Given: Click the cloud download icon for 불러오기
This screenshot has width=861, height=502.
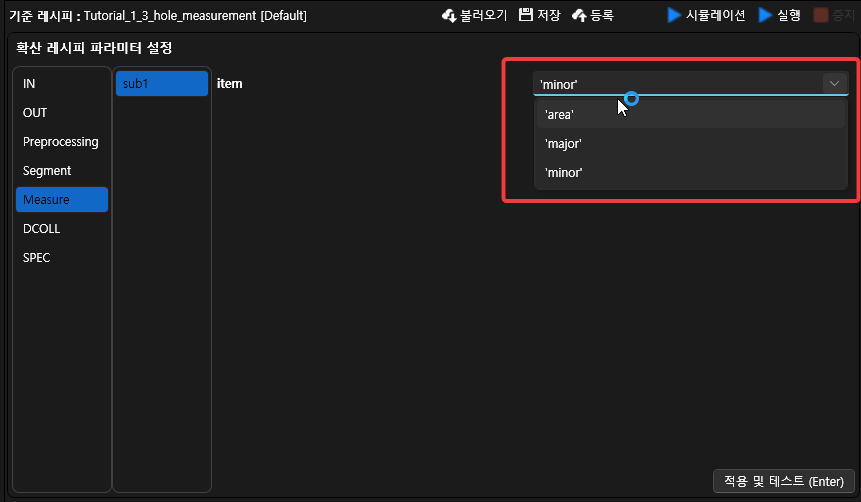Looking at the screenshot, I should [x=449, y=16].
